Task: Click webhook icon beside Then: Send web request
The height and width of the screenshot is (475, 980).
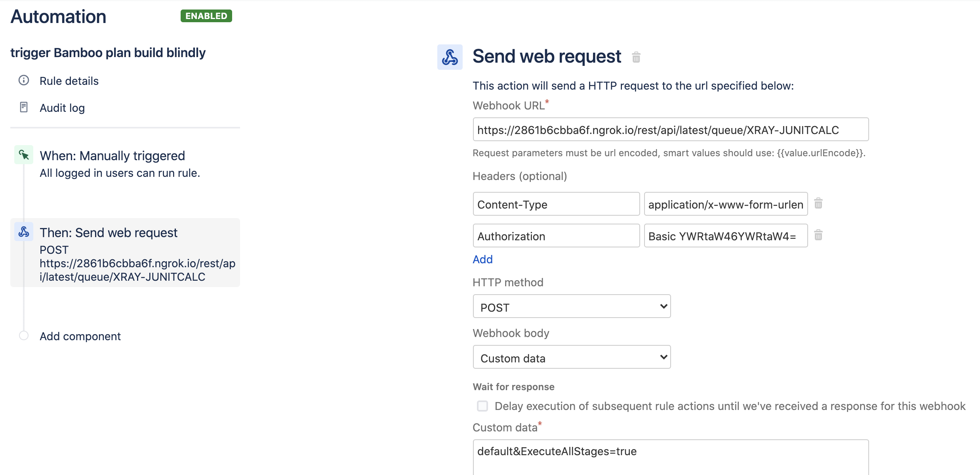Action: [x=24, y=232]
